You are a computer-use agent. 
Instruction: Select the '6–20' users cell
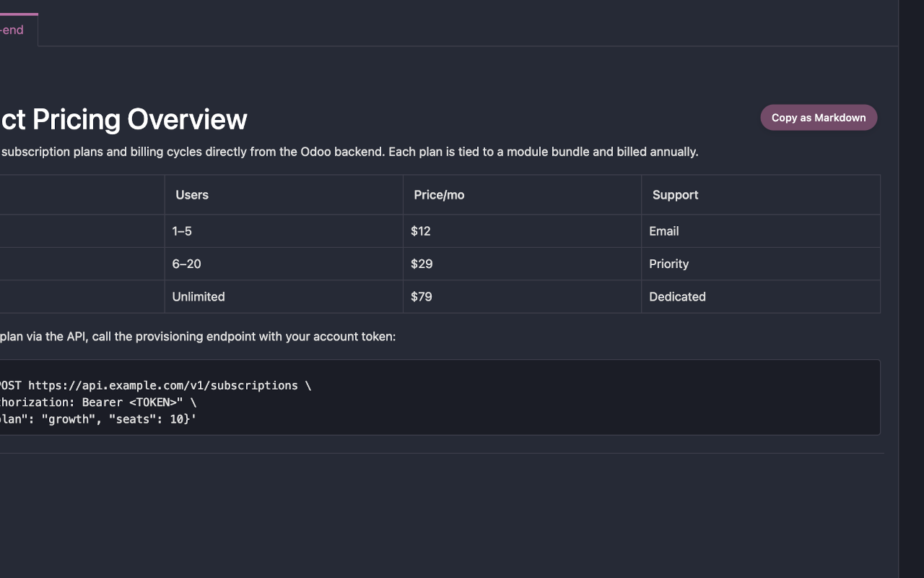point(284,264)
